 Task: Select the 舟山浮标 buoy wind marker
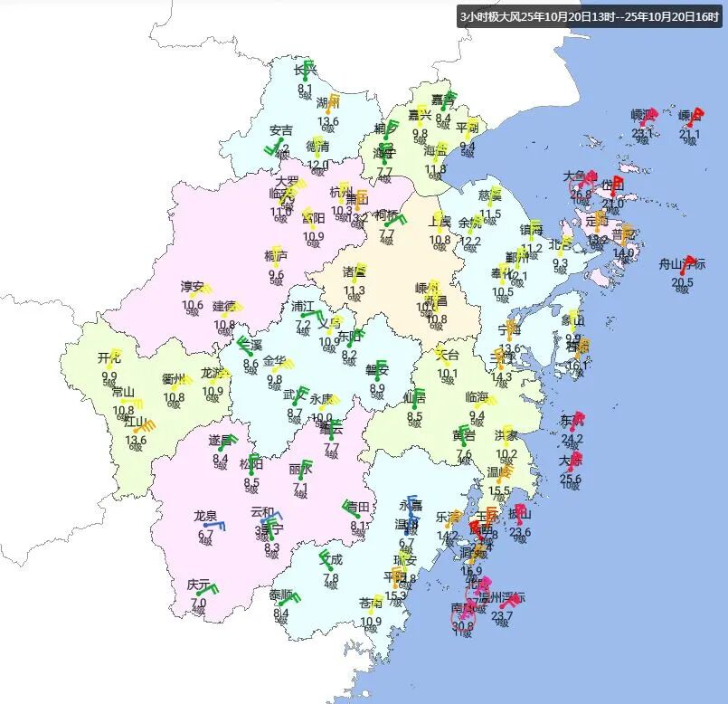687,265
